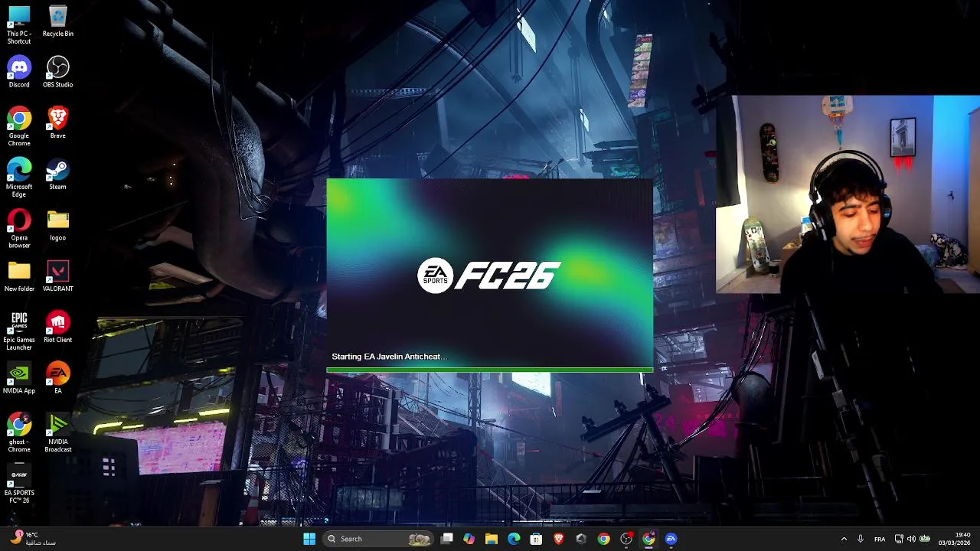Open Microsoft Store from taskbar
This screenshot has height=551, width=980.
pyautogui.click(x=536, y=539)
